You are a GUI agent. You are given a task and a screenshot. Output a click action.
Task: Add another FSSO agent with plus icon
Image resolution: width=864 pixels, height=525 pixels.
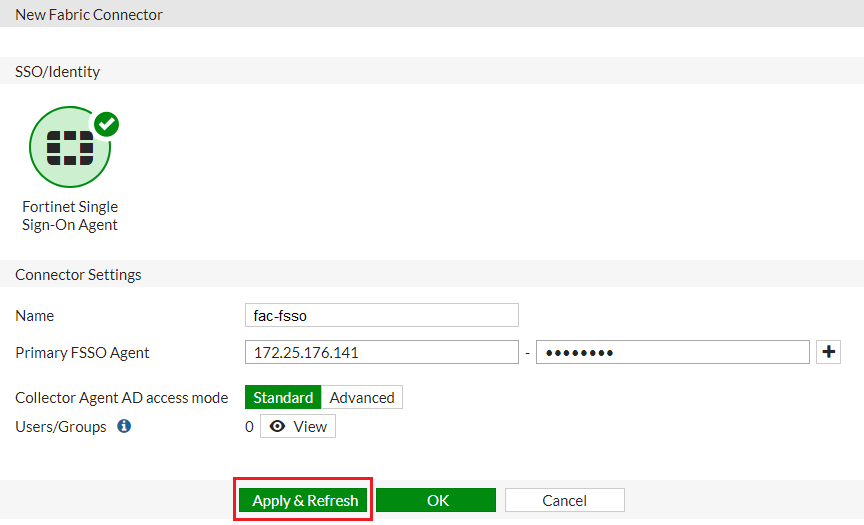pyautogui.click(x=828, y=352)
